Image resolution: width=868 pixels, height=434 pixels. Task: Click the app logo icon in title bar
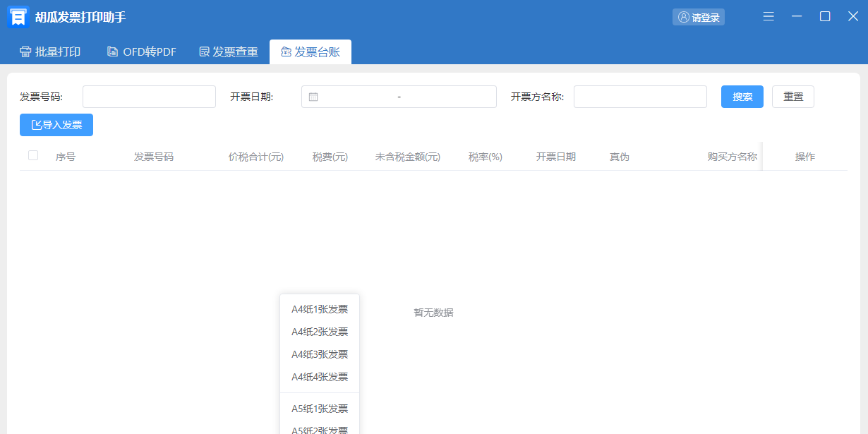18,17
